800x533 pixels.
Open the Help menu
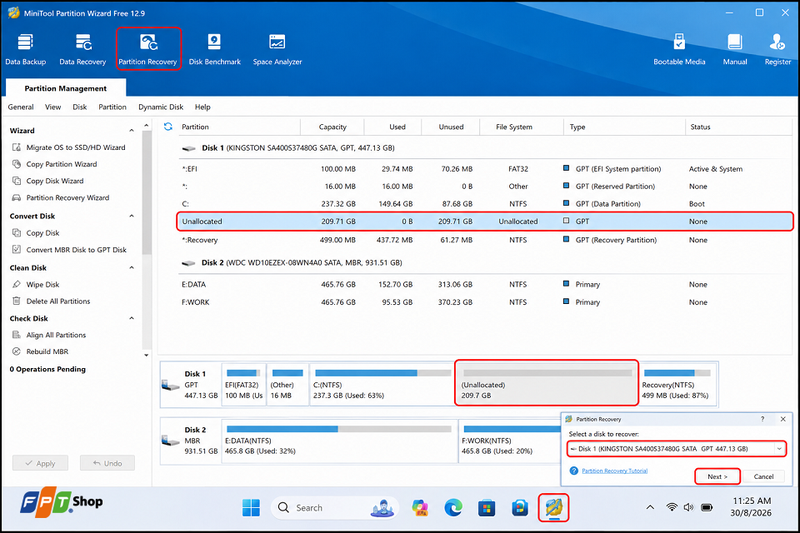[203, 107]
